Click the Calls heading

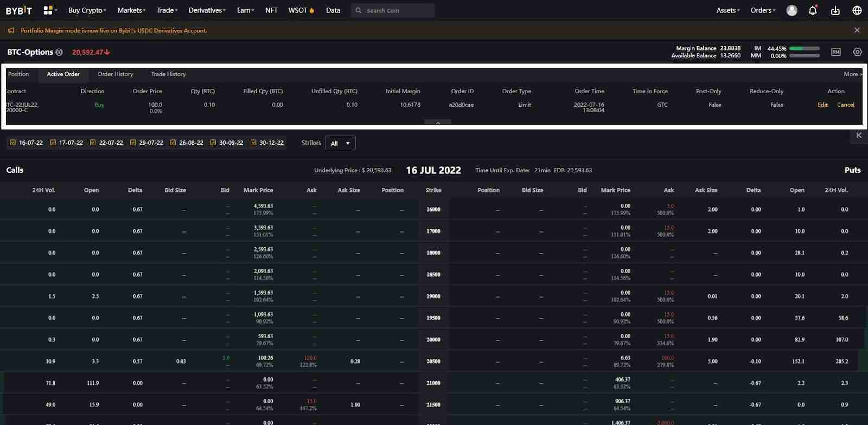click(x=15, y=170)
